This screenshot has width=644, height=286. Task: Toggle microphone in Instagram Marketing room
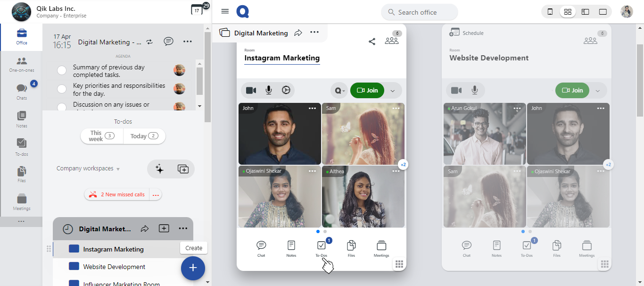click(269, 90)
